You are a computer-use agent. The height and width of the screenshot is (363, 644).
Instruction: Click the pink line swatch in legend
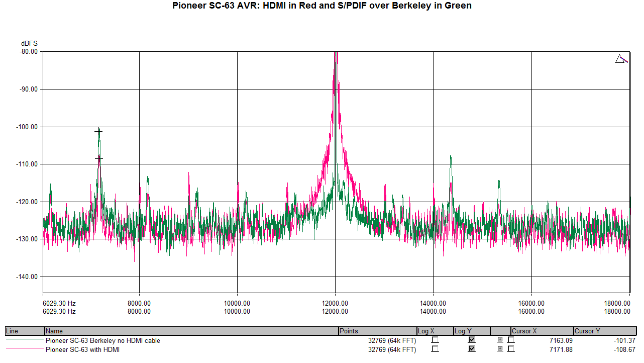tap(25, 348)
